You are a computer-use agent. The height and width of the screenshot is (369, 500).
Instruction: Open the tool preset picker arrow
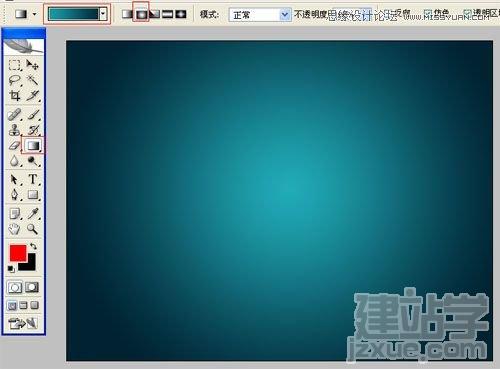click(34, 14)
